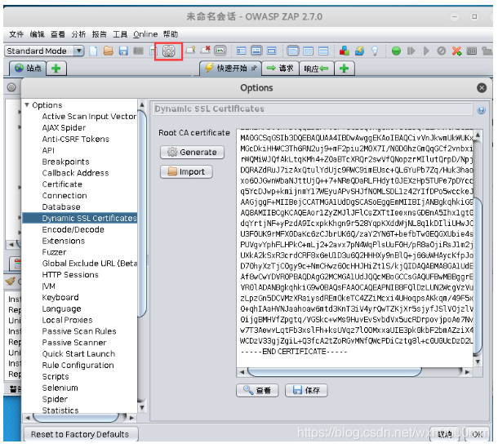The height and width of the screenshot is (448, 498).
Task: Select Breakpoints in the options tree
Action: pyautogui.click(x=66, y=162)
